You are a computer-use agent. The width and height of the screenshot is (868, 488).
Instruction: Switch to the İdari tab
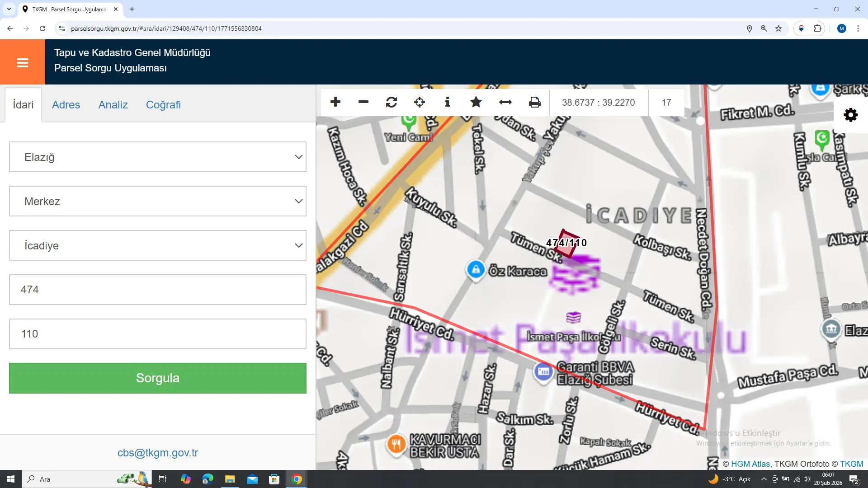[23, 105]
